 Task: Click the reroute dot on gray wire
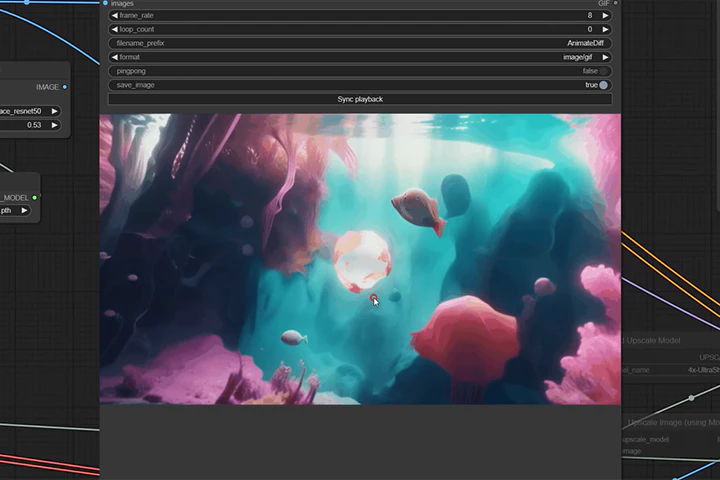691,398
